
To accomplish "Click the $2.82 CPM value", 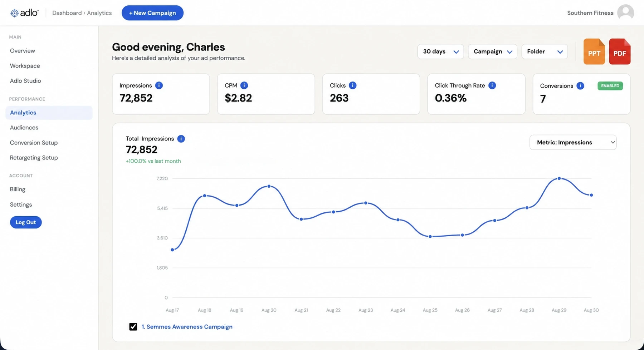I will [x=238, y=98].
